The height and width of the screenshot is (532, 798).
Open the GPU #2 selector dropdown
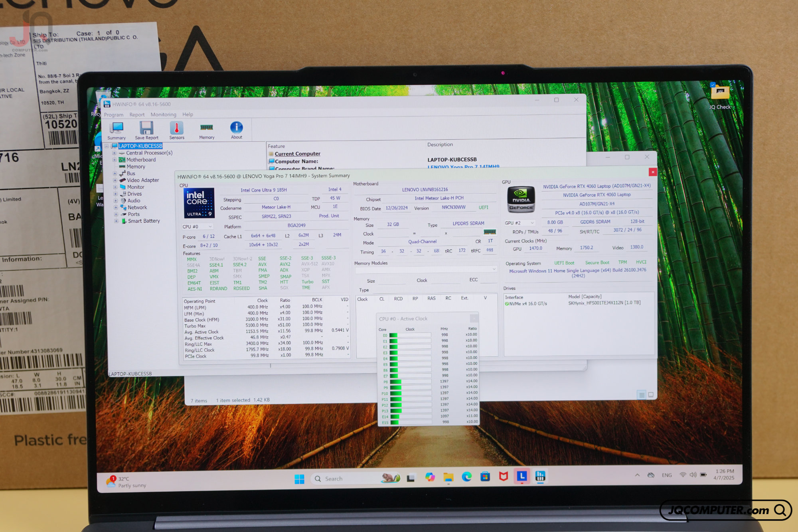point(519,223)
